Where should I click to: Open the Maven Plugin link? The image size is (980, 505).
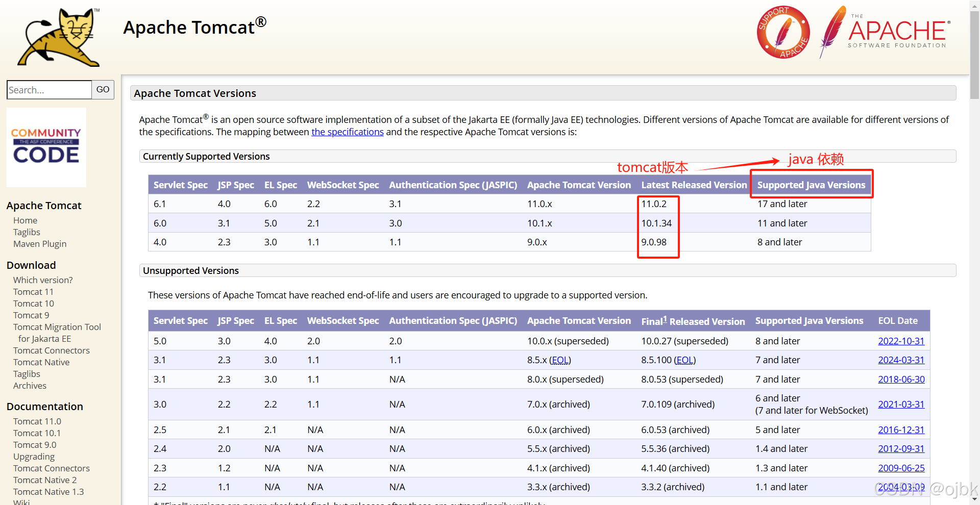40,244
